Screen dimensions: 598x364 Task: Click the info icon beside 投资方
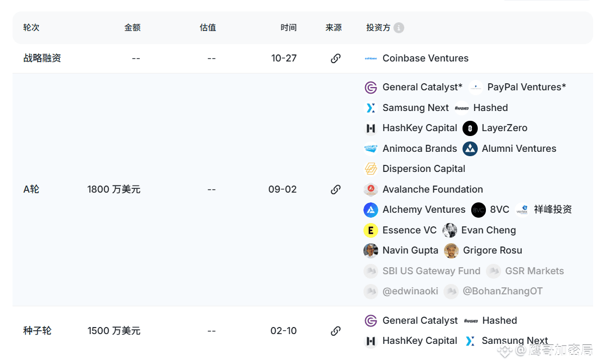pos(399,28)
